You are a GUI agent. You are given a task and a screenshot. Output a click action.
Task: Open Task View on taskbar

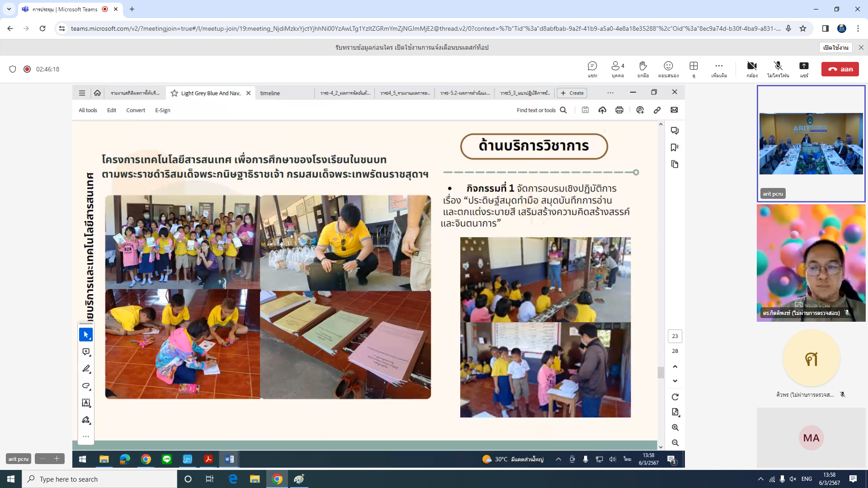coord(209,479)
